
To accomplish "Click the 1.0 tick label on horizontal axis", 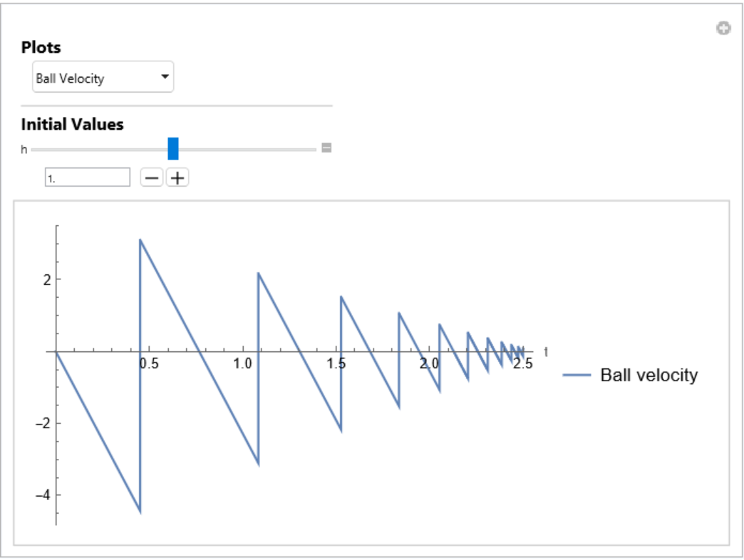I will pos(242,364).
